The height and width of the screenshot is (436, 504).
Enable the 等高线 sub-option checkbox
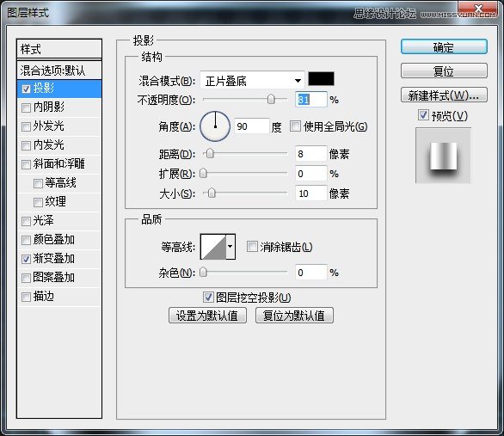[x=38, y=183]
